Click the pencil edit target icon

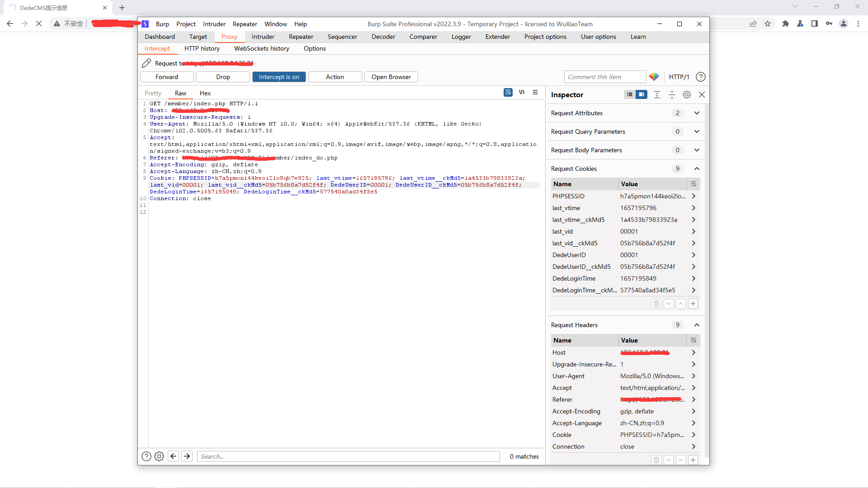(x=146, y=63)
